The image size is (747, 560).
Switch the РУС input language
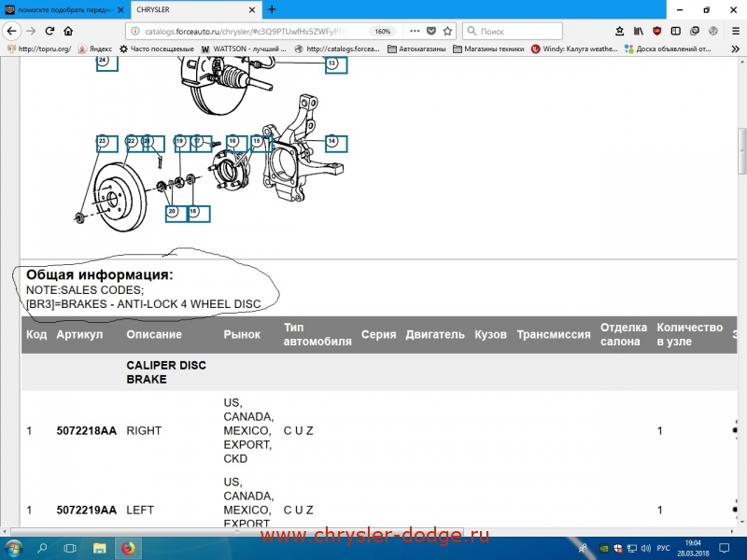coord(663,549)
